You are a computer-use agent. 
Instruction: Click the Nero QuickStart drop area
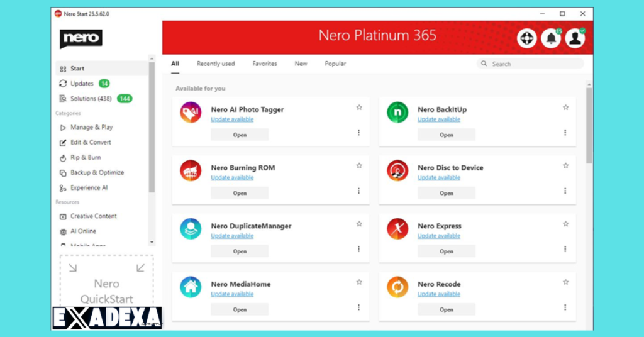tap(106, 281)
